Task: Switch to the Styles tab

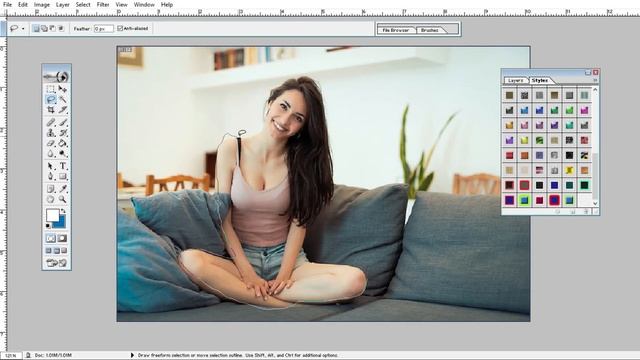Action: point(540,80)
